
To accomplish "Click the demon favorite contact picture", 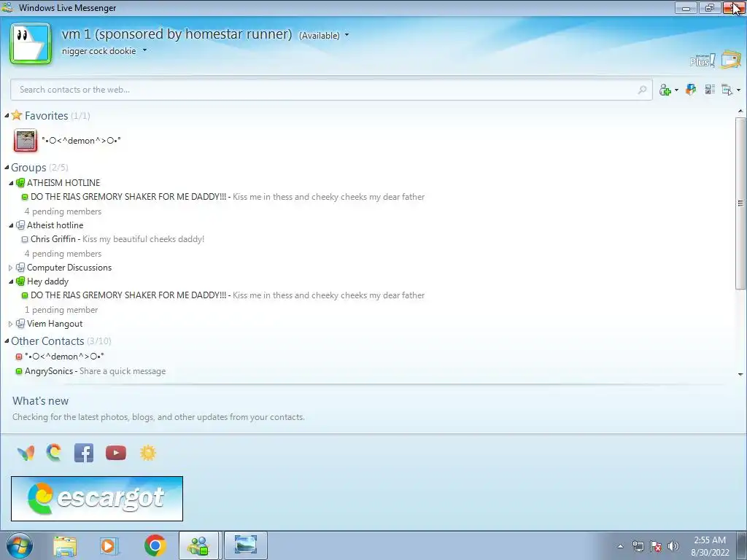I will (x=26, y=141).
